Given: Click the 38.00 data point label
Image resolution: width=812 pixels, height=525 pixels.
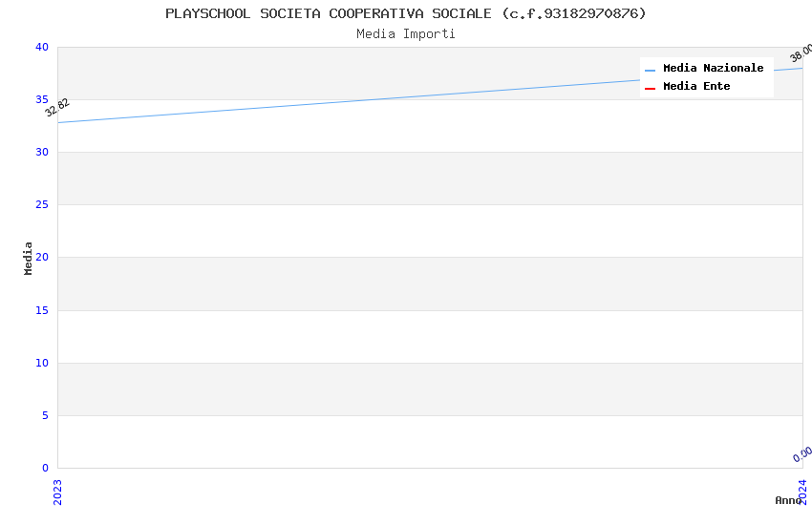Looking at the screenshot, I should (801, 53).
